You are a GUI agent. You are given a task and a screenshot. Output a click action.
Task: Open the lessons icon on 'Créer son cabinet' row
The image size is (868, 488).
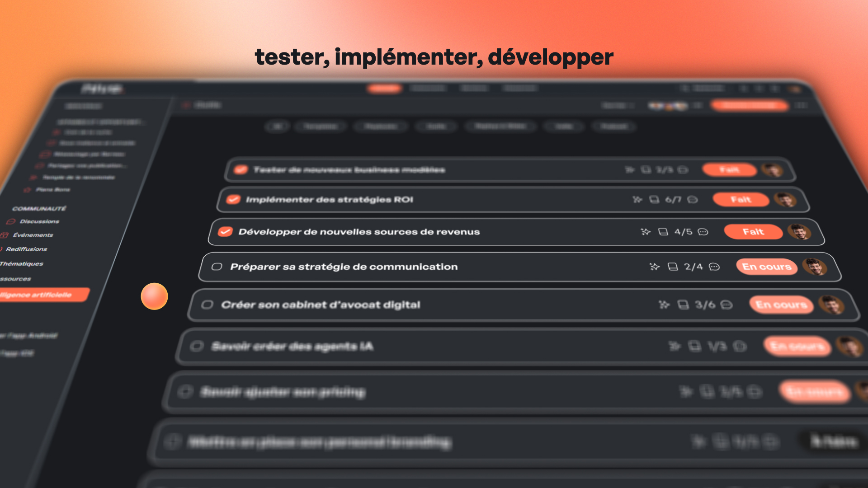tap(683, 305)
